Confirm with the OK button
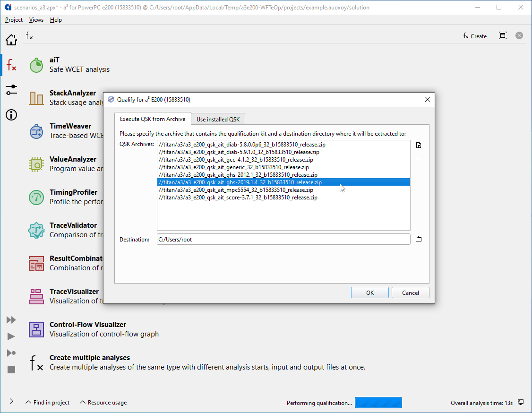This screenshot has width=532, height=413. click(370, 293)
